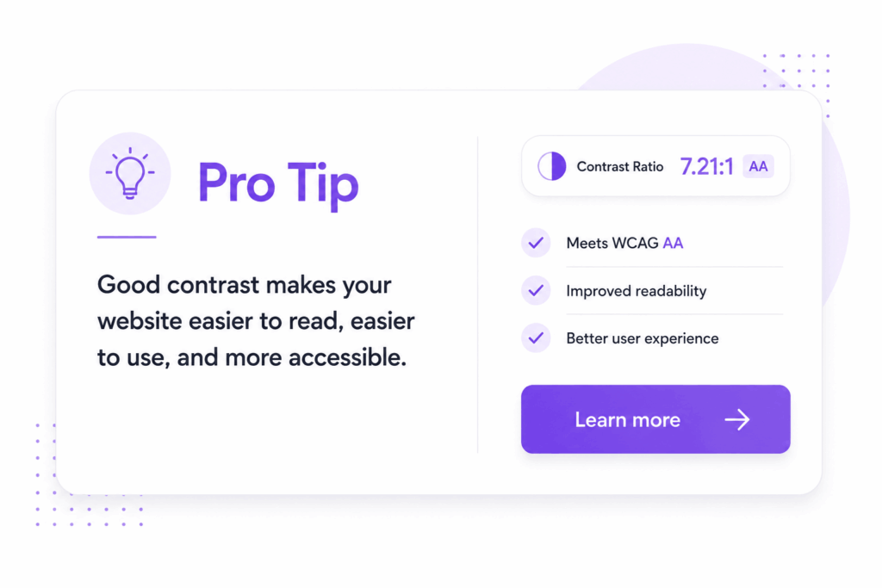882x588 pixels.
Task: Click the Contrast Ratio label
Action: 620,167
